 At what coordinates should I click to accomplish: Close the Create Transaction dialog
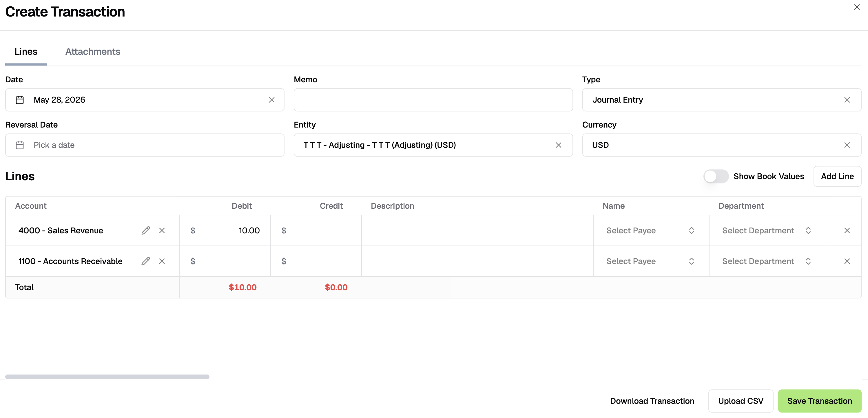(x=856, y=7)
